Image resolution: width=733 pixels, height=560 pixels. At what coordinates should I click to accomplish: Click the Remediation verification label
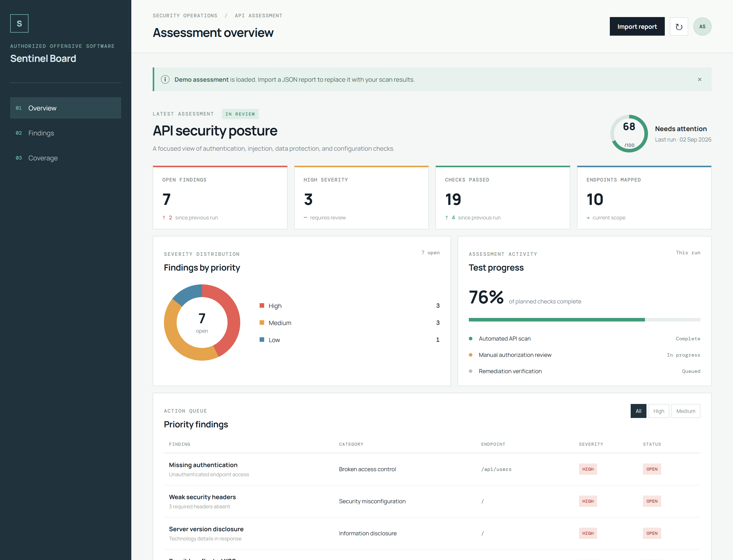click(510, 371)
